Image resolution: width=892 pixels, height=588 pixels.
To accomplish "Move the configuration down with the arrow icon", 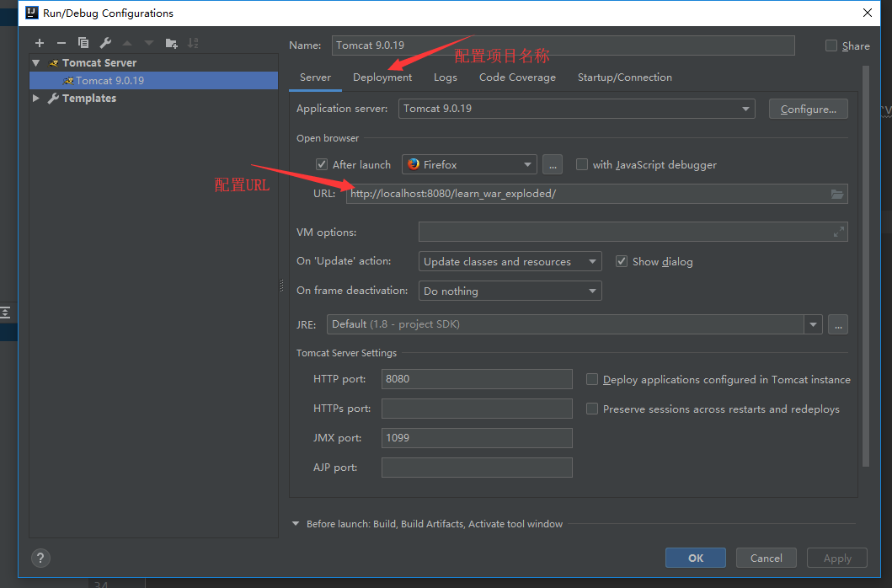I will click(149, 43).
